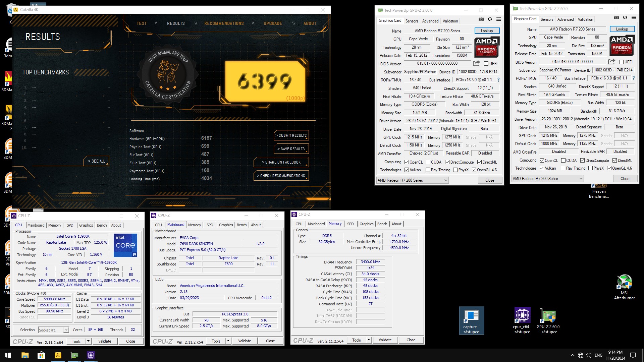
Task: Click Validate in Memory CPU-Z window
Action: [385, 340]
